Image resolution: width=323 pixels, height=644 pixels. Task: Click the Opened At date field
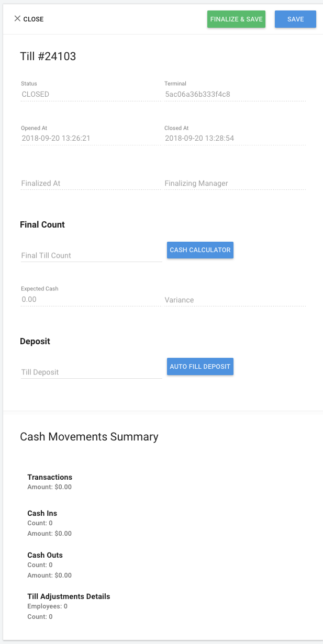click(91, 139)
